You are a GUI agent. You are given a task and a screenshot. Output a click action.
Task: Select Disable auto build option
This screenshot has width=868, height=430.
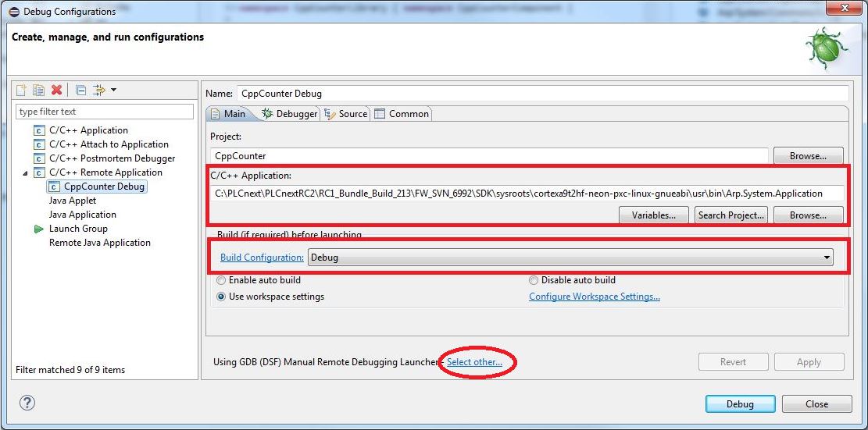[573, 280]
